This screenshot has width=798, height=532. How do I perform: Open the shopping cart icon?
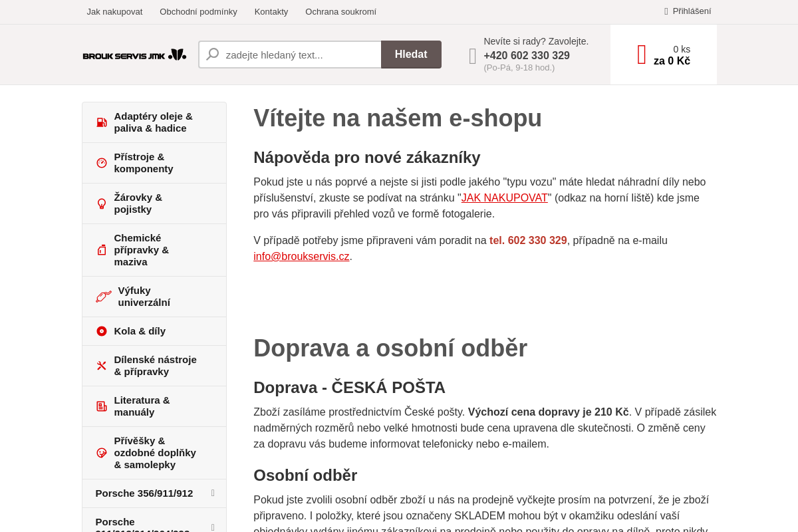click(641, 55)
